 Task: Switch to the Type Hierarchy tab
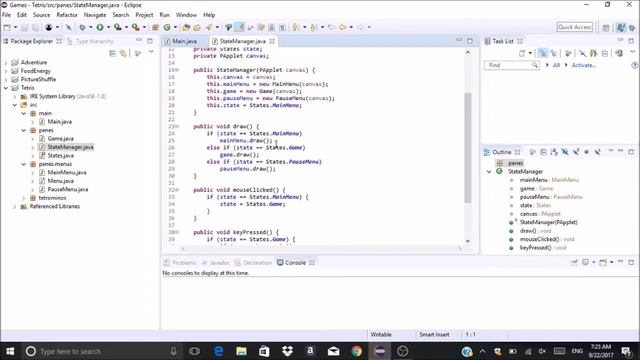coord(90,41)
